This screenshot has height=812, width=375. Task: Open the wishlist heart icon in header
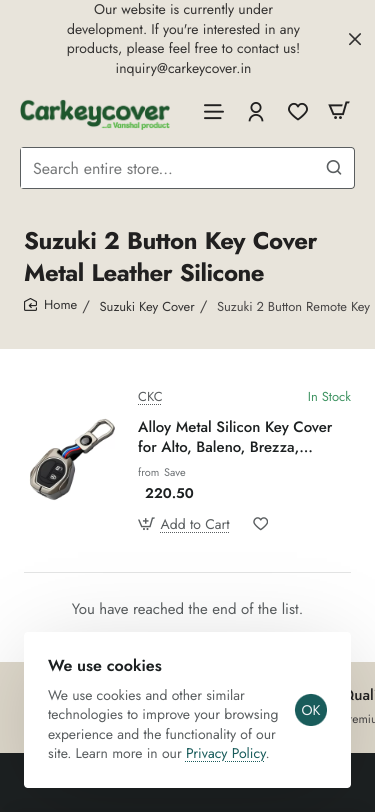298,112
